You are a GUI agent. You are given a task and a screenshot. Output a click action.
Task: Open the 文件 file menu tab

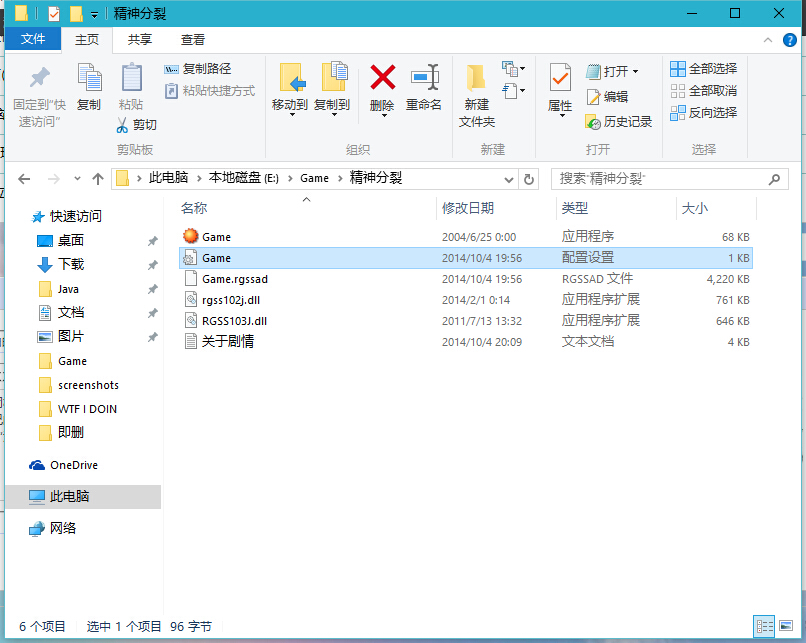[33, 40]
